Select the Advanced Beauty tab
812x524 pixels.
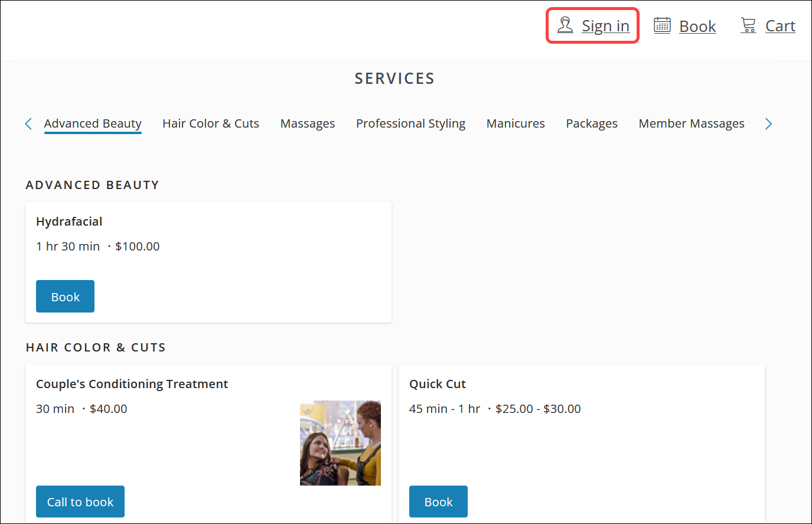pos(93,123)
